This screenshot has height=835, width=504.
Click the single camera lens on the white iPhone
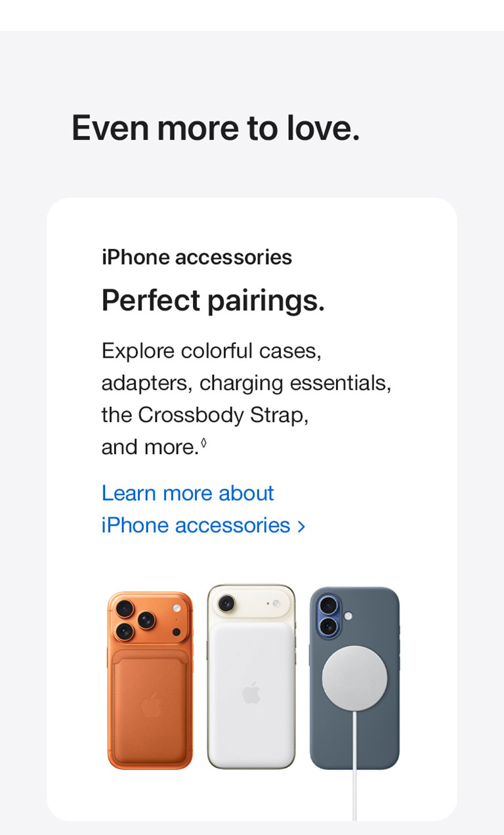click(x=227, y=602)
